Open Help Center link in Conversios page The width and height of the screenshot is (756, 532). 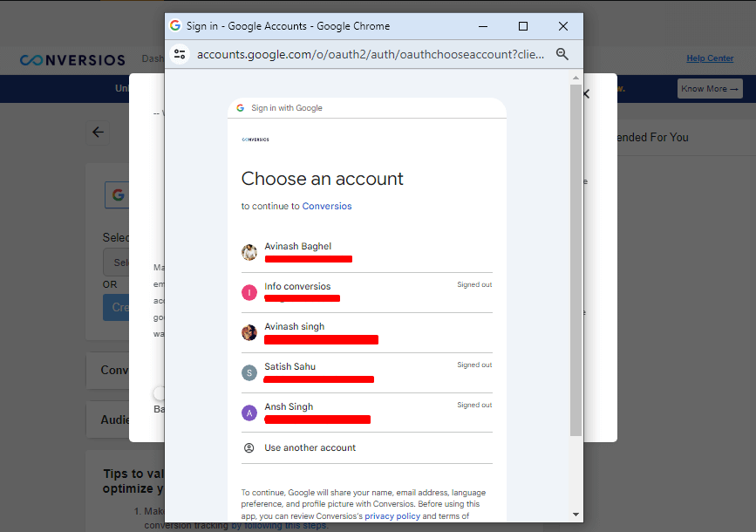(x=710, y=58)
